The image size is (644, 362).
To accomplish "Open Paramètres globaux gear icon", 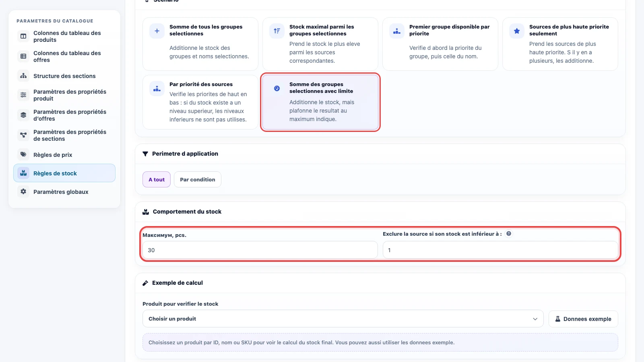I will 23,191.
